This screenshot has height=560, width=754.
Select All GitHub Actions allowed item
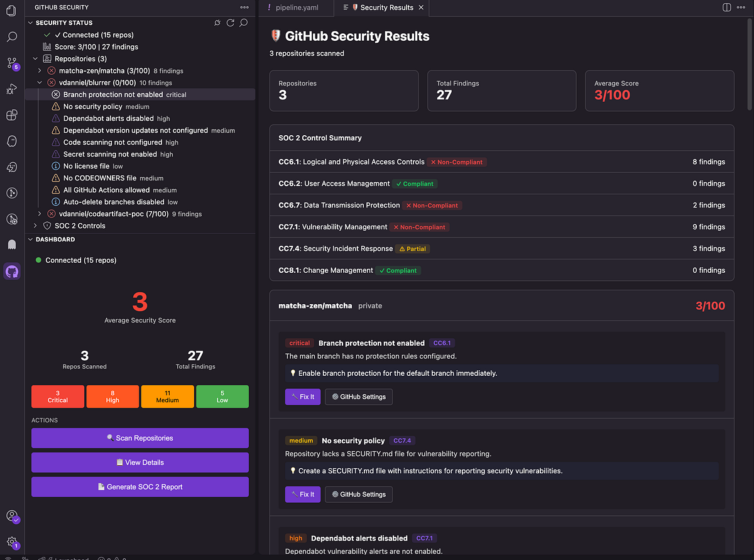tap(141, 190)
